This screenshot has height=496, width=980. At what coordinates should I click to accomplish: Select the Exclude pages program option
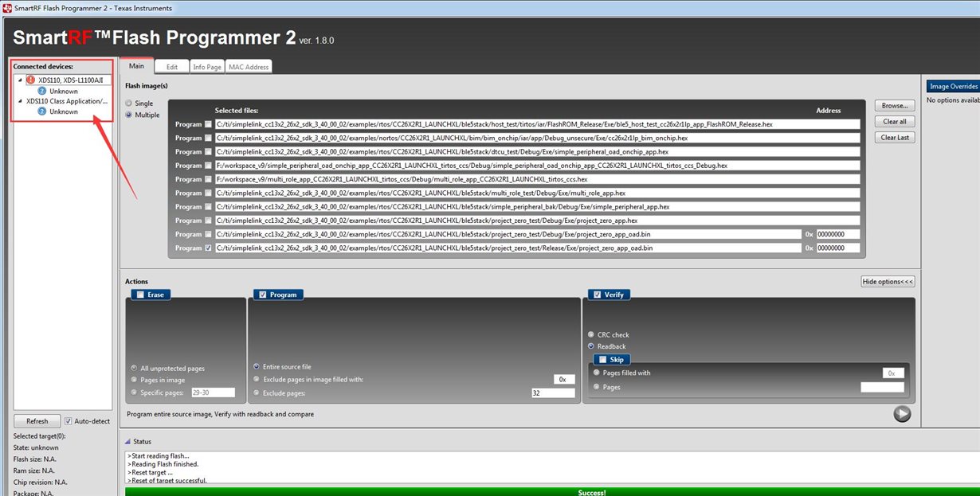pos(256,393)
